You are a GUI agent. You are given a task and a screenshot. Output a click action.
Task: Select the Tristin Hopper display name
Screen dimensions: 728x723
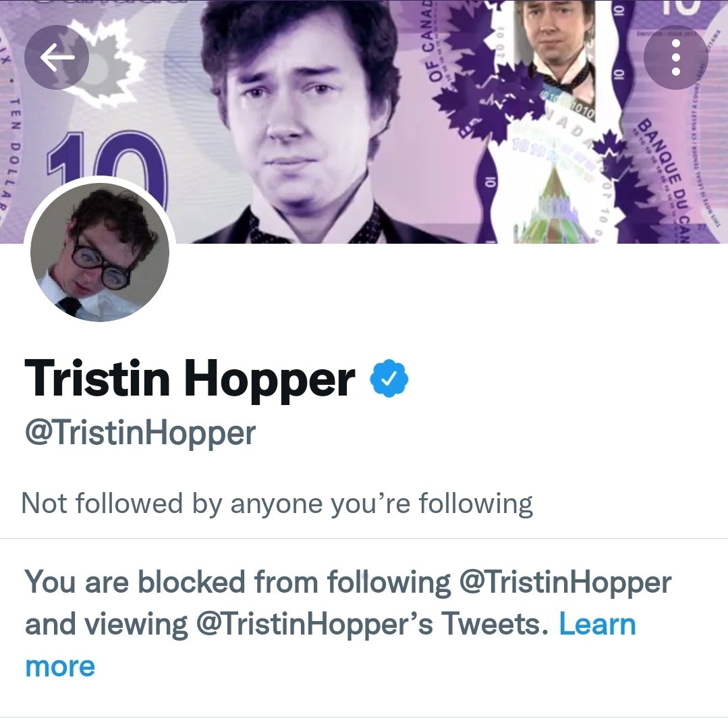(190, 378)
